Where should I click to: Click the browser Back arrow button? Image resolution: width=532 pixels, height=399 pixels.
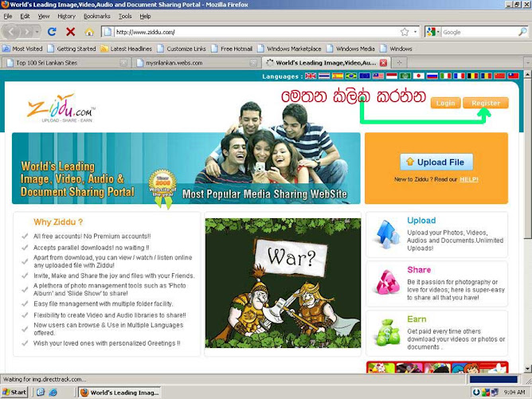click(x=11, y=32)
